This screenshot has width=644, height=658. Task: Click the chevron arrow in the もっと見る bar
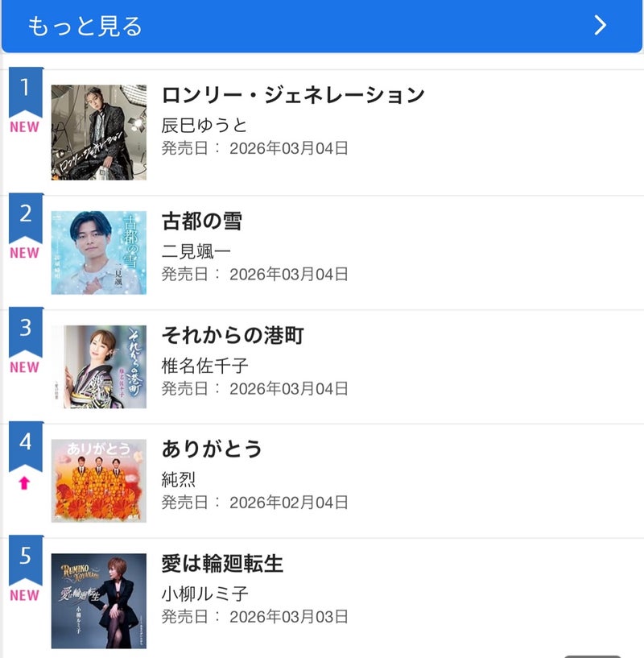pos(600,26)
